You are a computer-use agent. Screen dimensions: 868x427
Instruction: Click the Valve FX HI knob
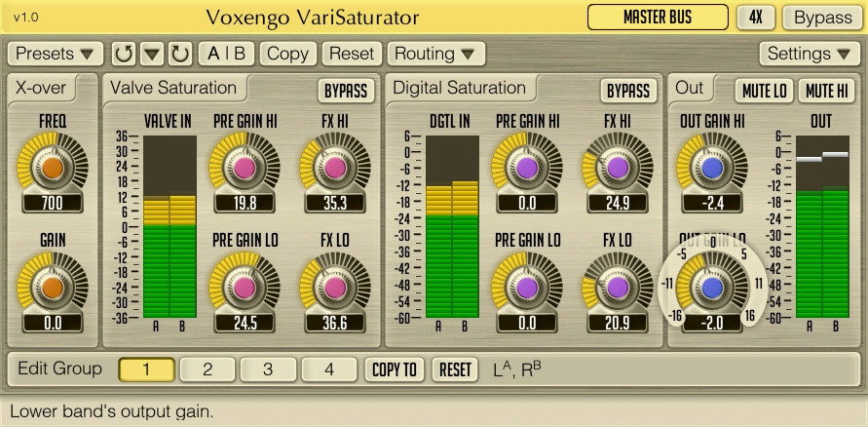(x=335, y=168)
